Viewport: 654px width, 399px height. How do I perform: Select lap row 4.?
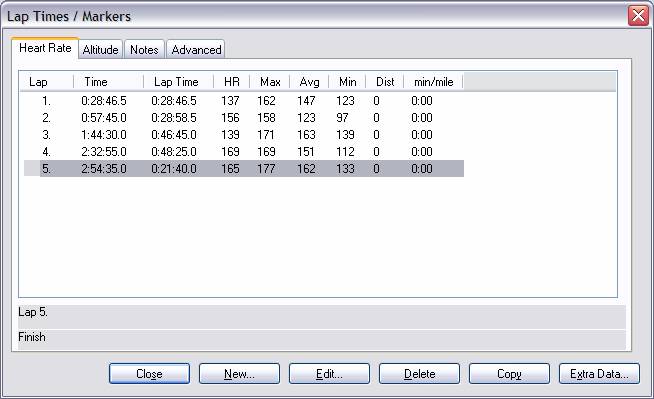click(244, 152)
